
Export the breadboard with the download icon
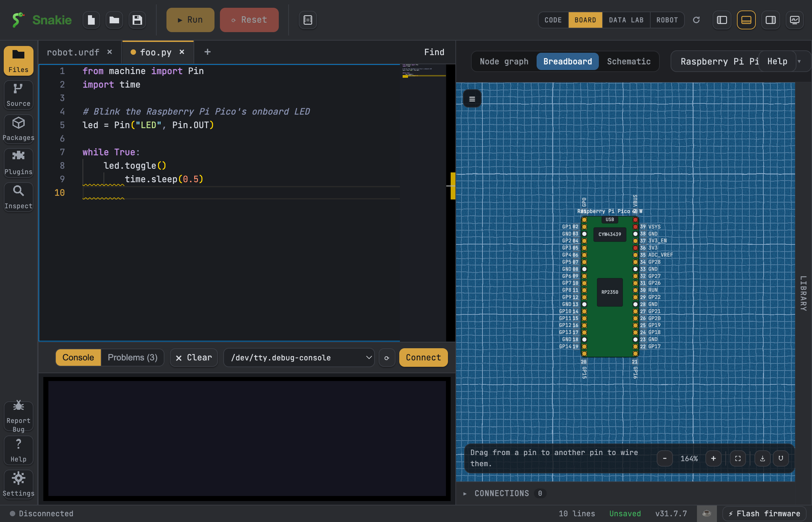763,458
